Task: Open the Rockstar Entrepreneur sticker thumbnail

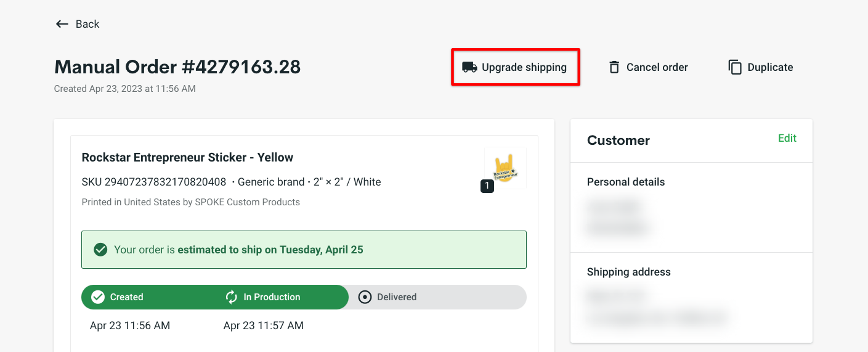Action: 505,168
